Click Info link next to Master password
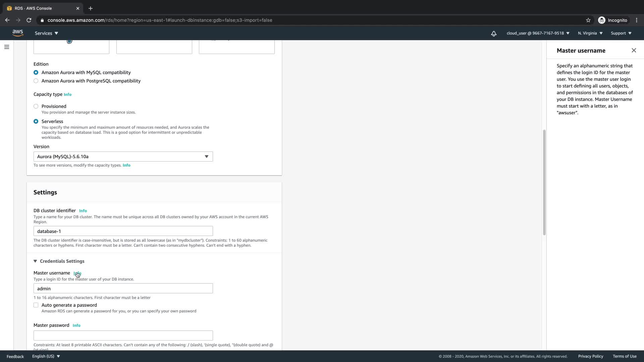The width and height of the screenshot is (644, 362). click(x=76, y=325)
